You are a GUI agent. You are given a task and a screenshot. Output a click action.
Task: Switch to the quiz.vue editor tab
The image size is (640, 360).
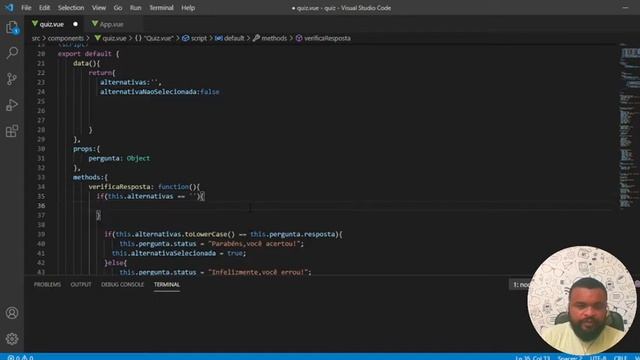pyautogui.click(x=53, y=24)
